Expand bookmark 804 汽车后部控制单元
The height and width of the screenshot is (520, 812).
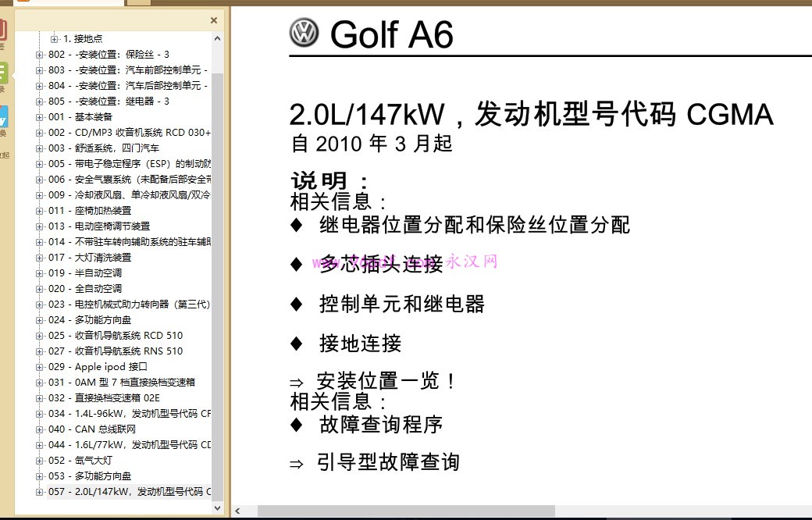39,85
